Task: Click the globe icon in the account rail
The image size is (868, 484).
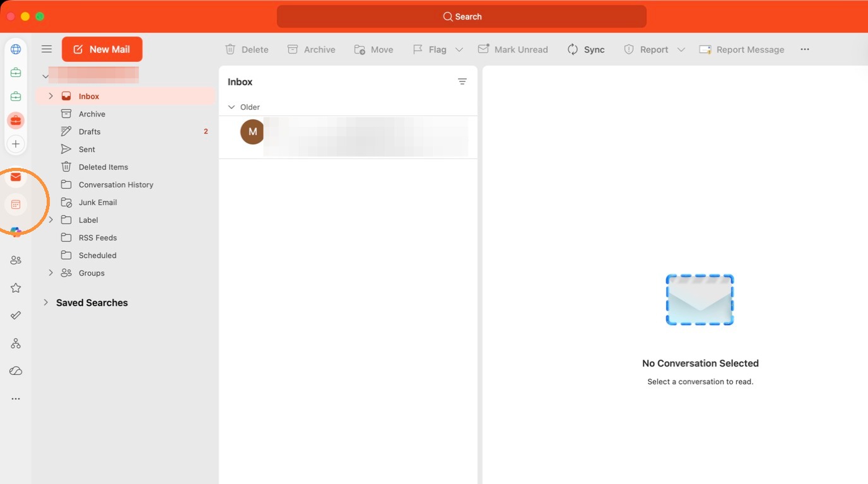Action: 16,49
